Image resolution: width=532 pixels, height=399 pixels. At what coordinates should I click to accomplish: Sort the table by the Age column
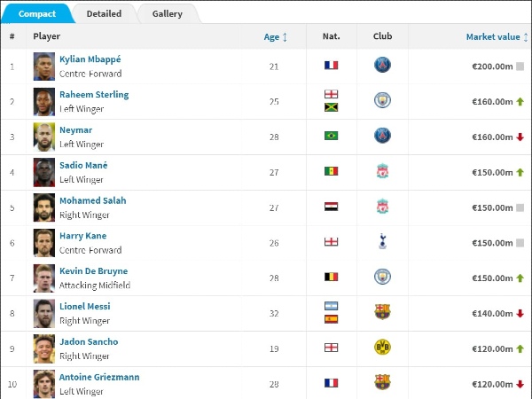[271, 37]
